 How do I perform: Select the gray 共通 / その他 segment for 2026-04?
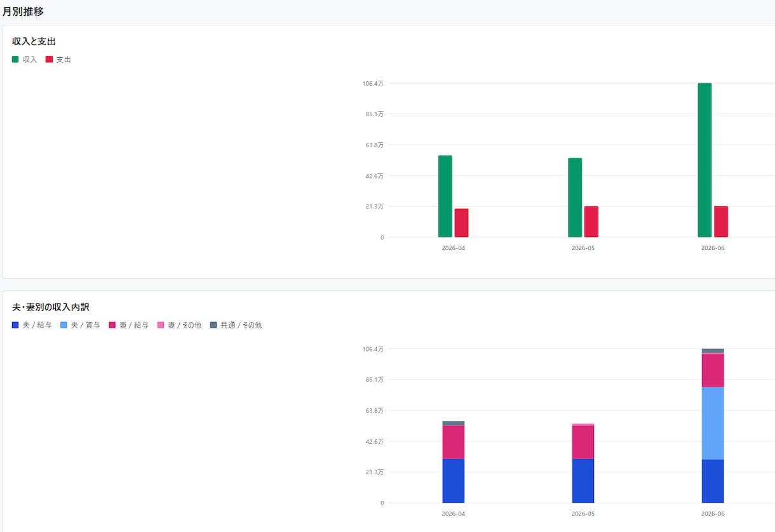(454, 423)
